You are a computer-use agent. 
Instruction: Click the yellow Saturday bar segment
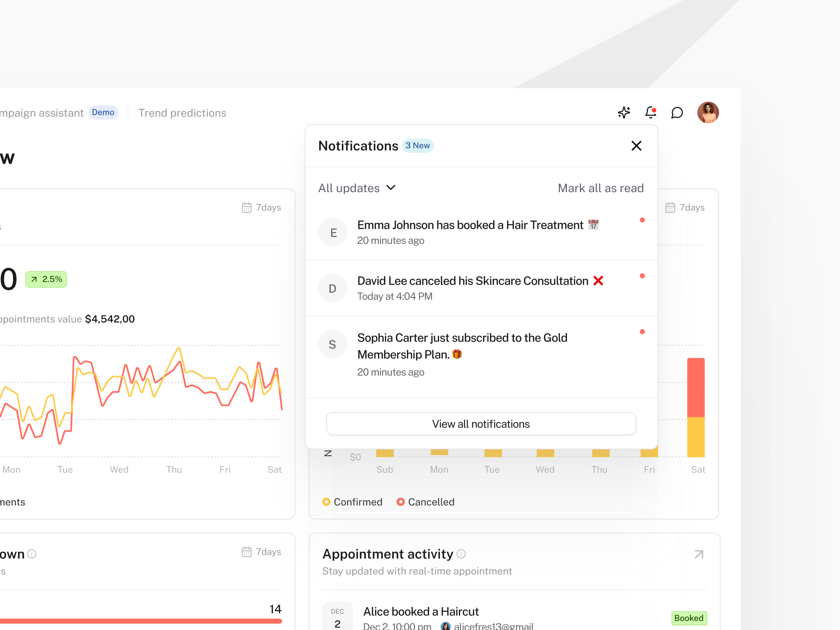696,437
